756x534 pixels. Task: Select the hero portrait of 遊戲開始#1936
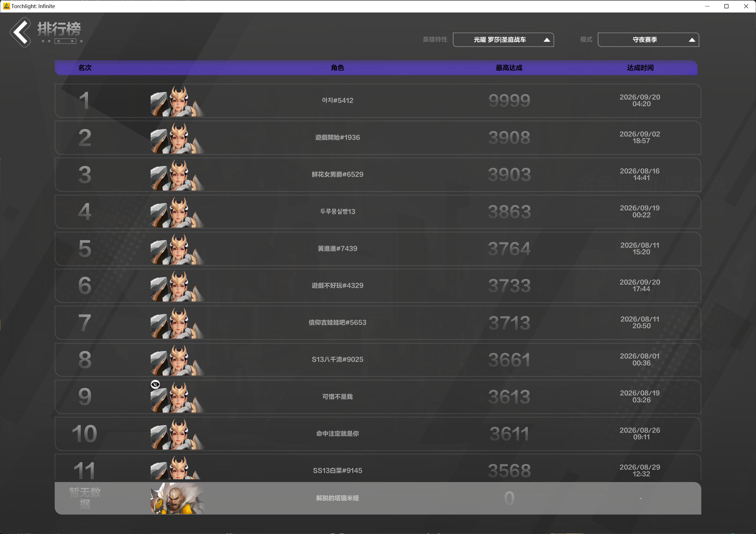[177, 138]
